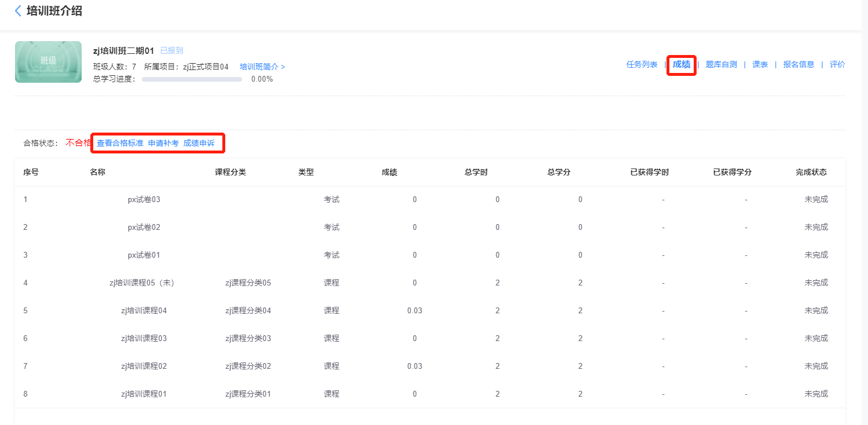Viewport: 868px width, 425px height.
Task: Click the 班级 class thumbnail image
Action: tap(48, 62)
